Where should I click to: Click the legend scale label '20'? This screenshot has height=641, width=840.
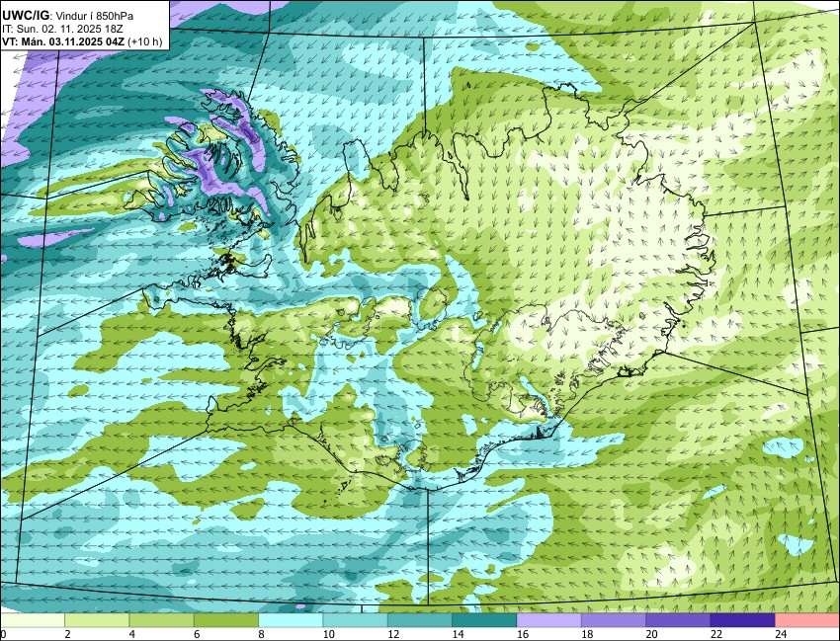click(x=652, y=634)
